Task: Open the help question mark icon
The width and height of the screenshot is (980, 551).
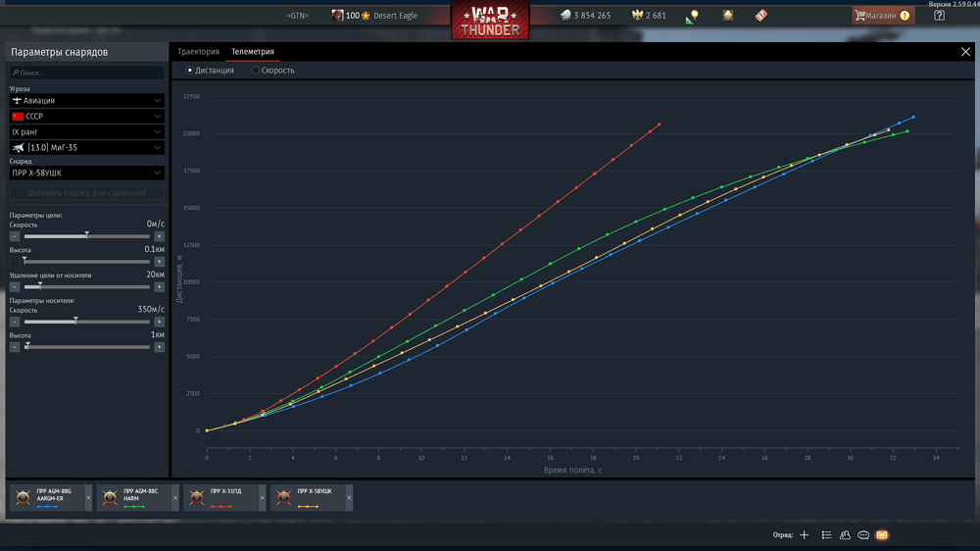Action: [x=940, y=16]
